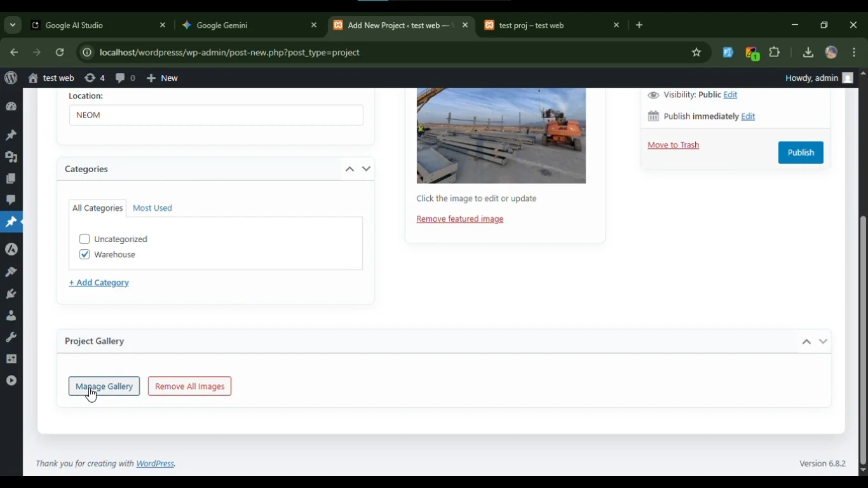Open the Posts pin icon in sidebar
Viewport: 868px width, 488px height.
[x=11, y=135]
